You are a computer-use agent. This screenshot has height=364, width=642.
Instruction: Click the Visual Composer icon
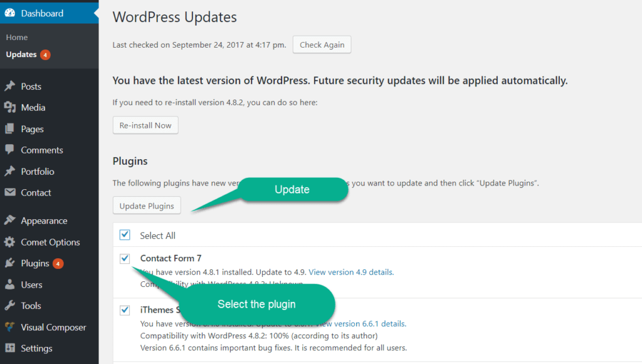coord(10,327)
